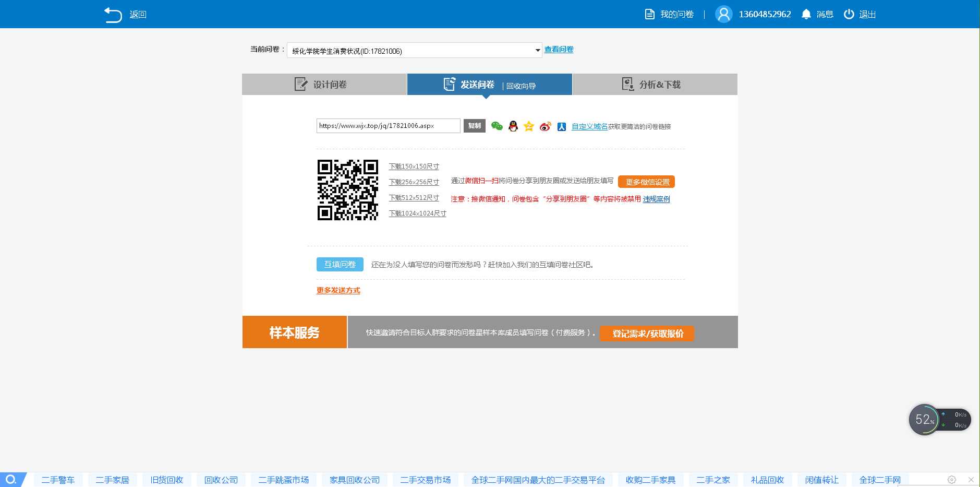Viewport: 980px width, 487px height.
Task: Click the power logout icon
Action: click(849, 14)
